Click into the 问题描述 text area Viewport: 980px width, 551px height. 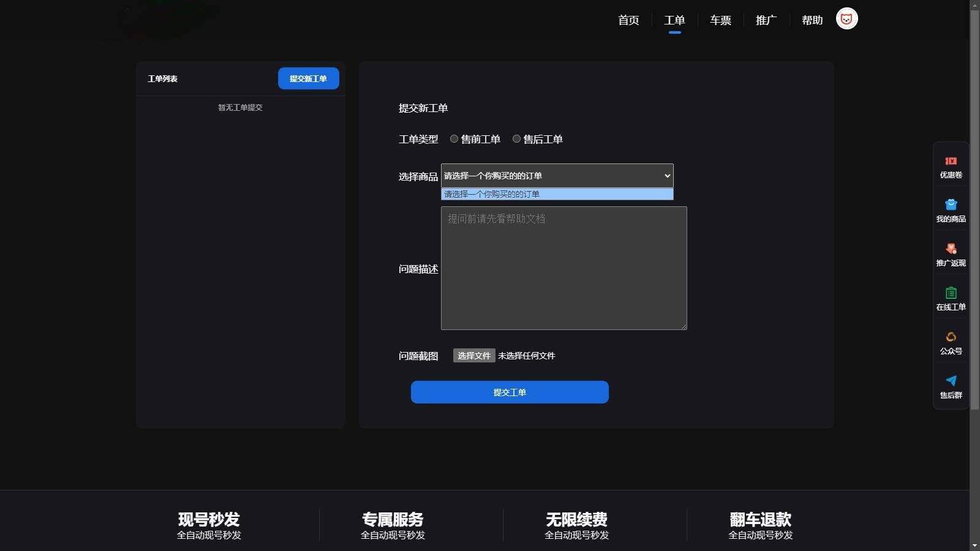563,268
